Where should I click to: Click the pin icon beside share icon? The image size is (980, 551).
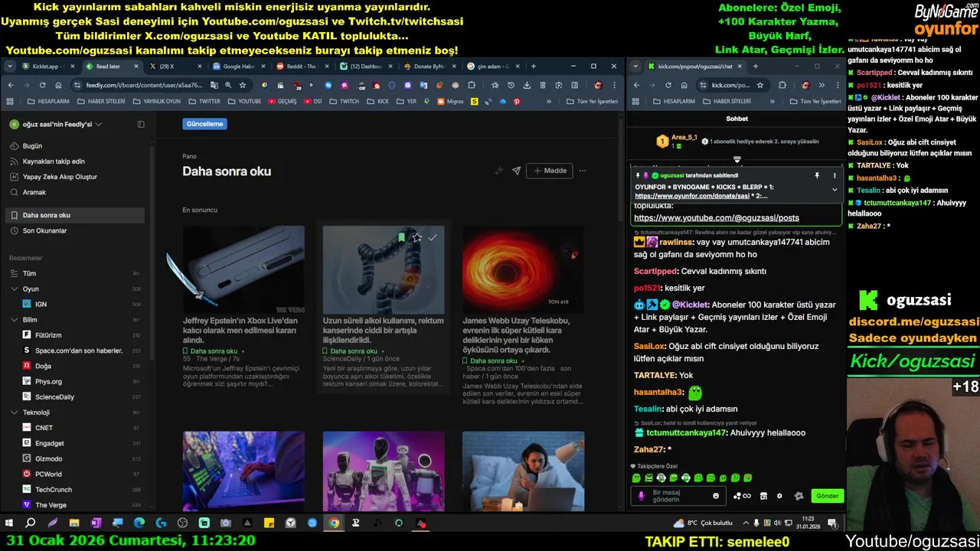(x=499, y=171)
